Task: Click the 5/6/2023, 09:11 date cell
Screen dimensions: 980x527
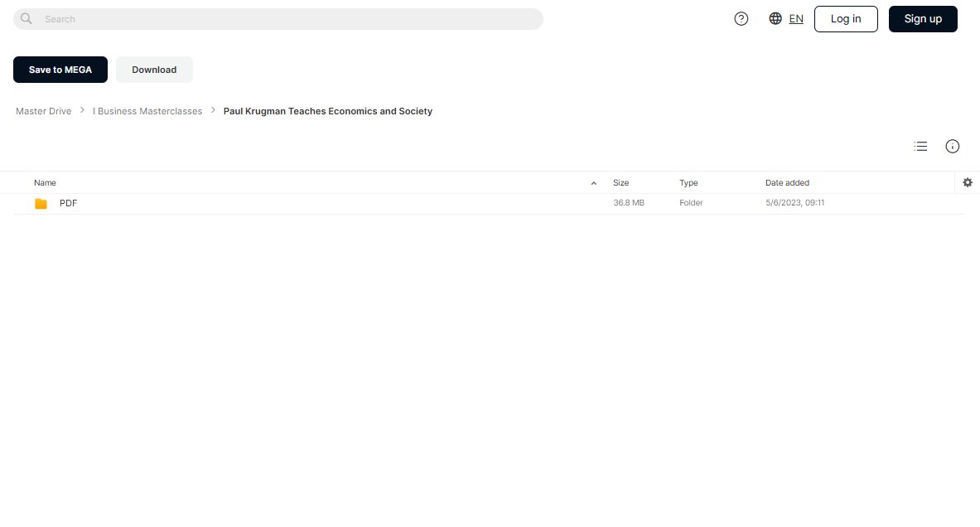Action: pyautogui.click(x=795, y=202)
